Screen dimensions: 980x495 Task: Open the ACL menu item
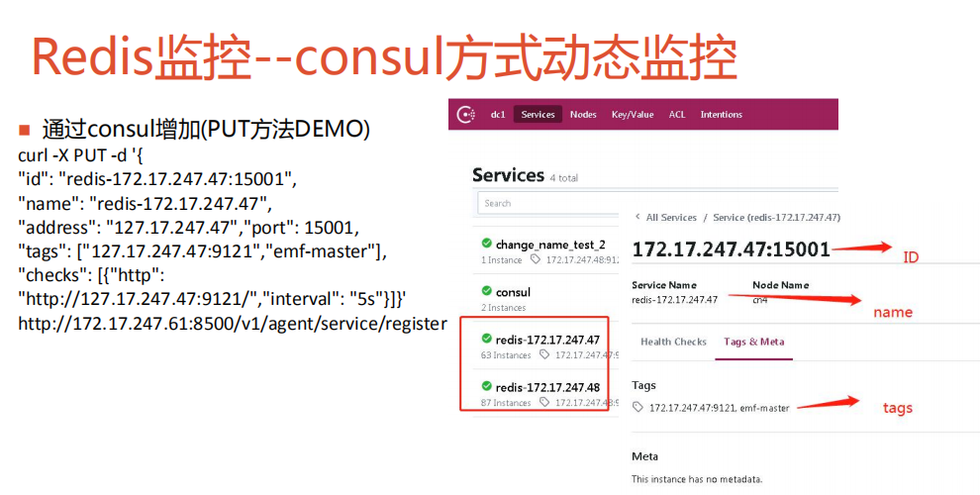677,115
